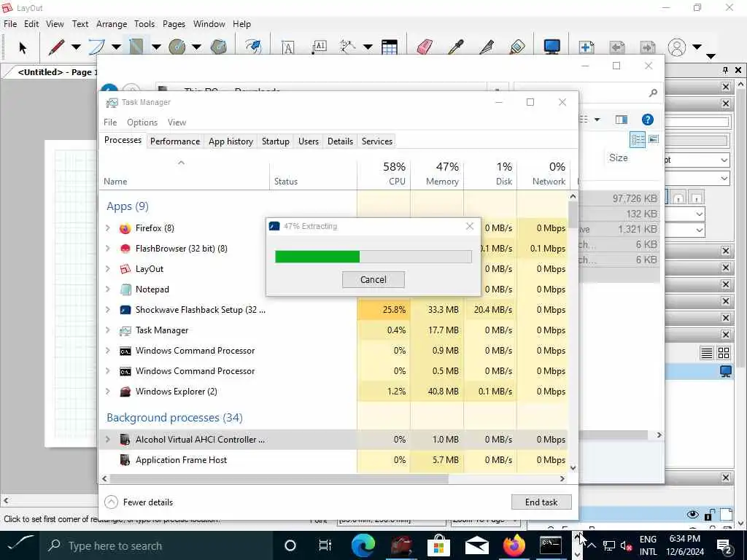The height and width of the screenshot is (560, 747).
Task: Add a new page in LayOut
Action: point(587,47)
